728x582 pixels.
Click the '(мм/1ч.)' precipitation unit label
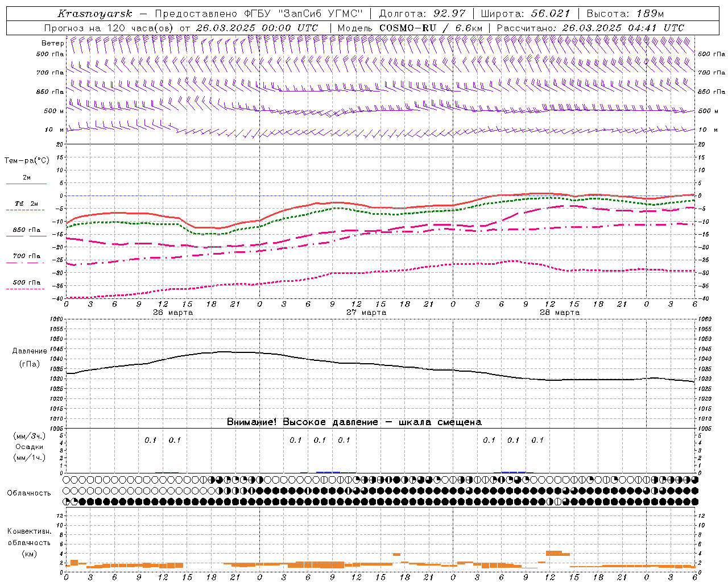[30, 458]
